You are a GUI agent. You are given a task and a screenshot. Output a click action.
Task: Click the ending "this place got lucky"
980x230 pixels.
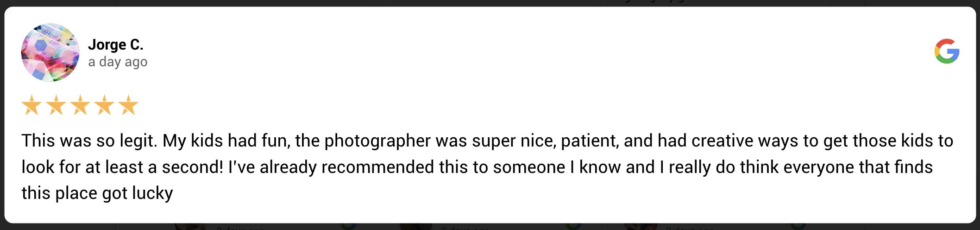pos(97,193)
